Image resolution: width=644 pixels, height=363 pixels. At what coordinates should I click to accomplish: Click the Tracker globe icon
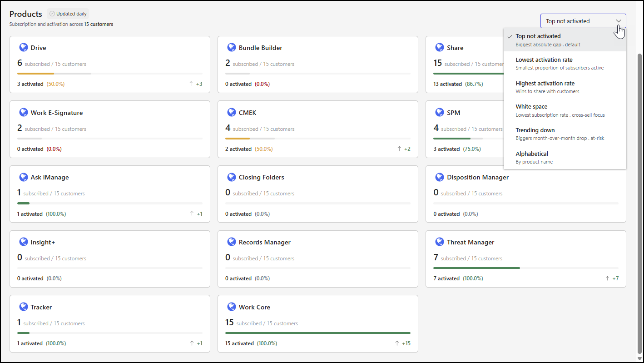pyautogui.click(x=24, y=307)
